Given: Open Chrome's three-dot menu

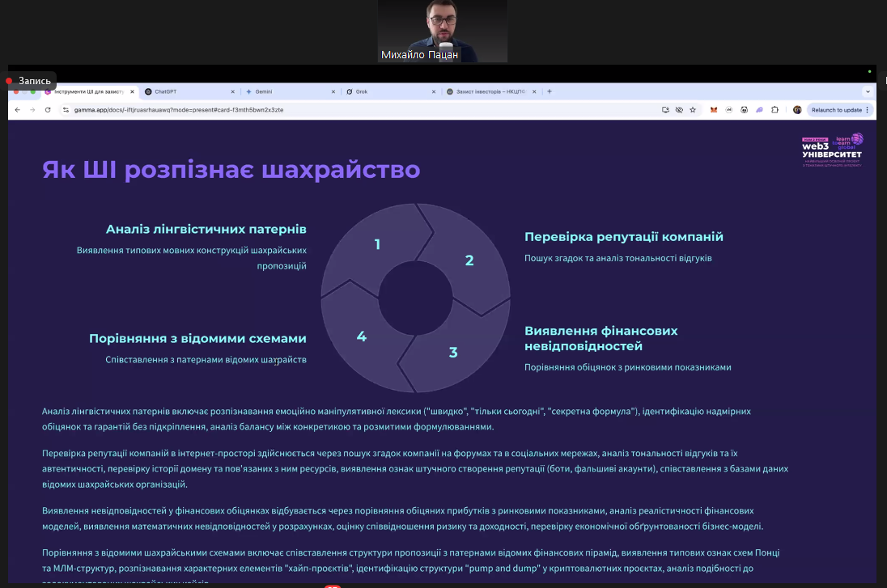Looking at the screenshot, I should pyautogui.click(x=868, y=109).
